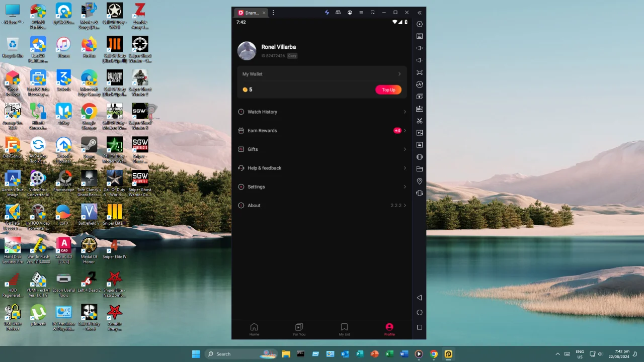Open the My List tab
The width and height of the screenshot is (644, 362).
[344, 330]
